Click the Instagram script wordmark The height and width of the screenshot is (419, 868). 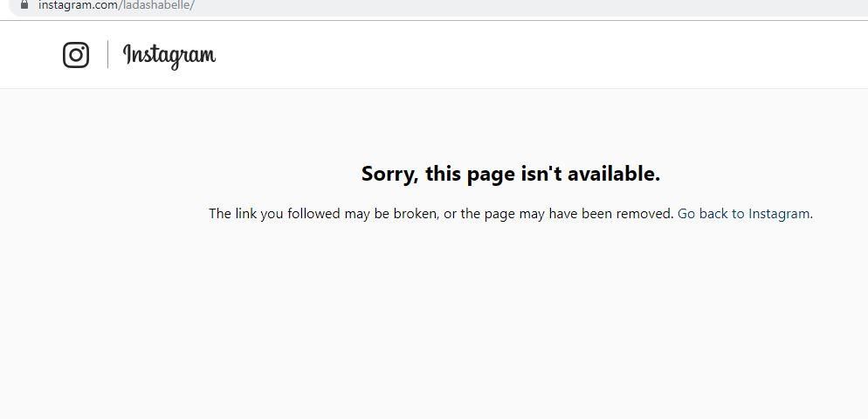[169, 56]
